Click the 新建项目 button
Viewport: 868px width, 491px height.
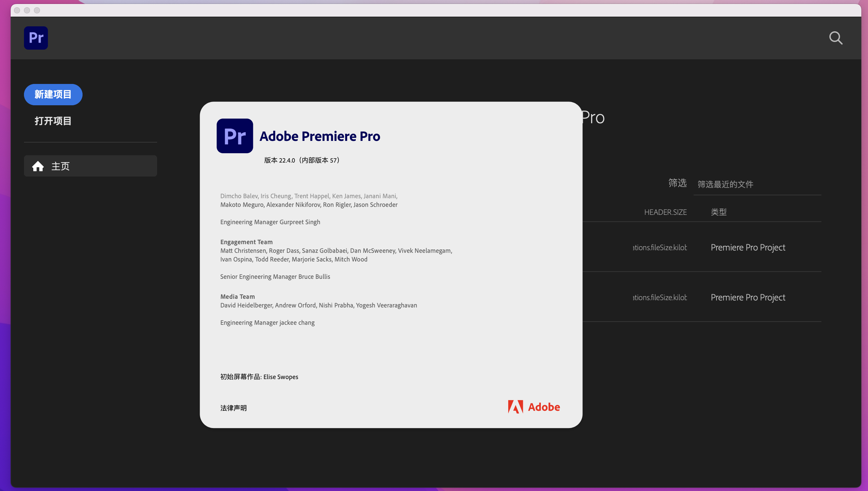pos(53,94)
